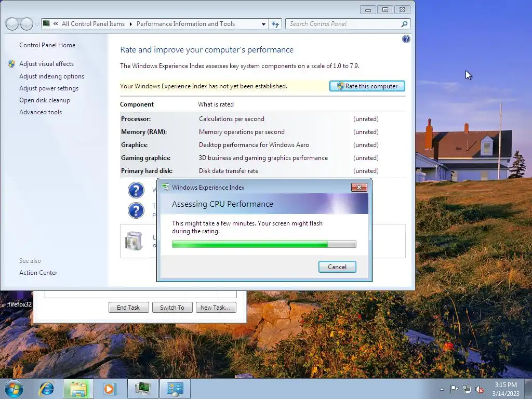Click New Task... in Task Manager window

[x=216, y=308]
